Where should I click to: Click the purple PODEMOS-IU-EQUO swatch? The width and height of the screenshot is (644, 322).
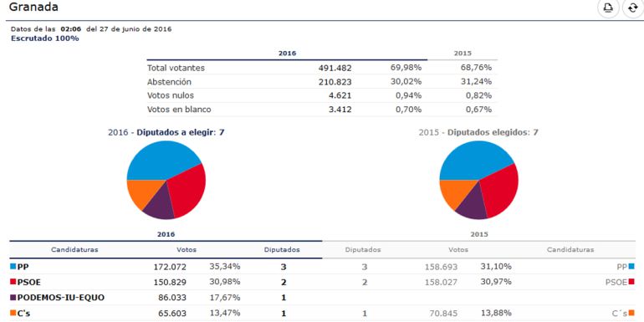click(x=13, y=298)
